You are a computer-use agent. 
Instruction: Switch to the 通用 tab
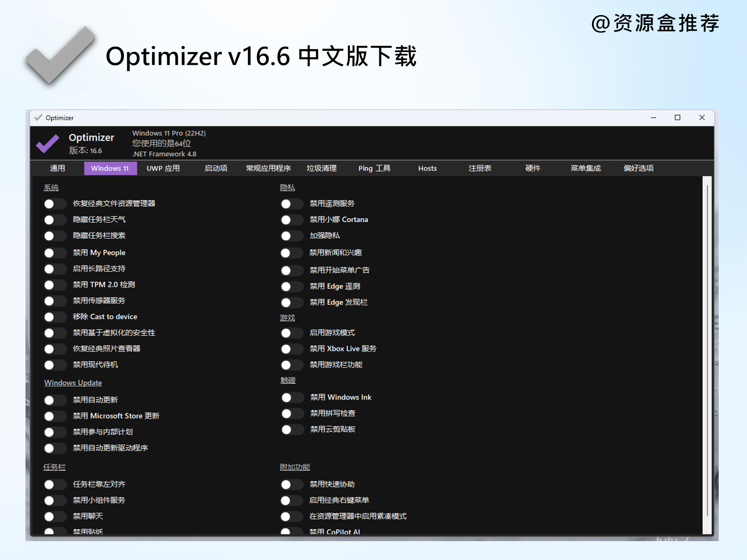coord(57,168)
